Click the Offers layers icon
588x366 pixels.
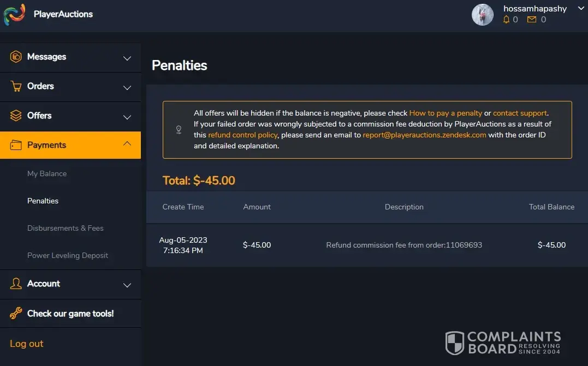(x=16, y=116)
